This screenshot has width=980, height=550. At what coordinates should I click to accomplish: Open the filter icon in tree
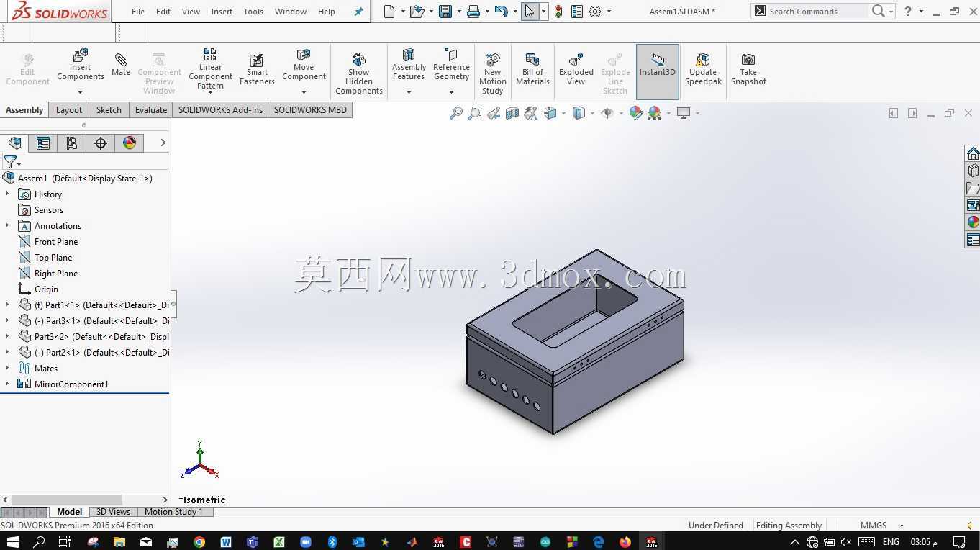coord(11,162)
